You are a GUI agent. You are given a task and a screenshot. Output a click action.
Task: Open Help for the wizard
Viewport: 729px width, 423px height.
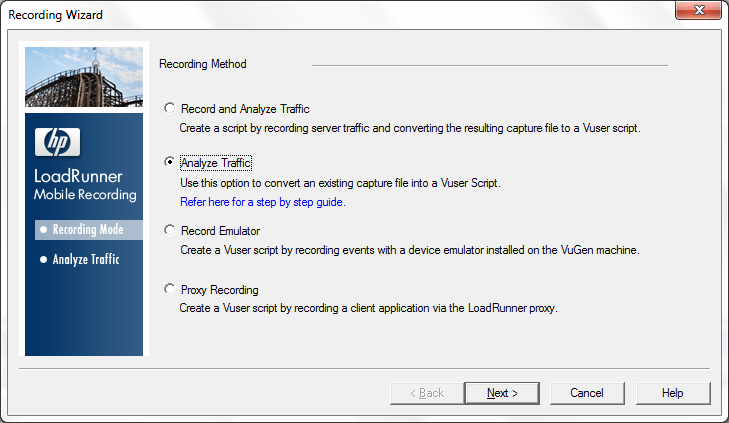673,393
